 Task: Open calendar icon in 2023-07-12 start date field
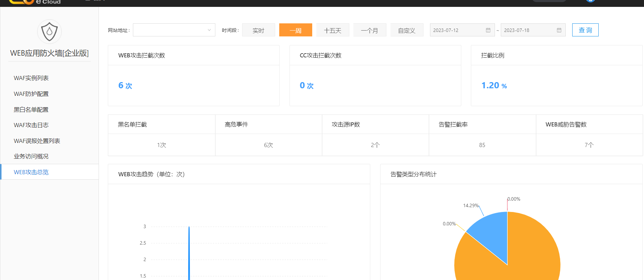click(x=488, y=30)
